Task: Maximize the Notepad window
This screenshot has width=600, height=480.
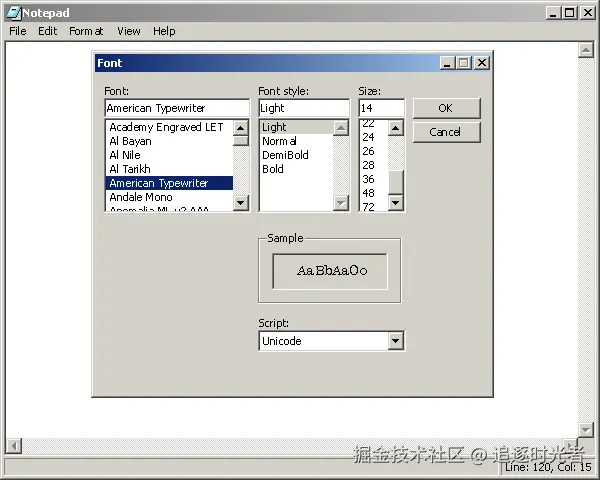Action: (569, 13)
